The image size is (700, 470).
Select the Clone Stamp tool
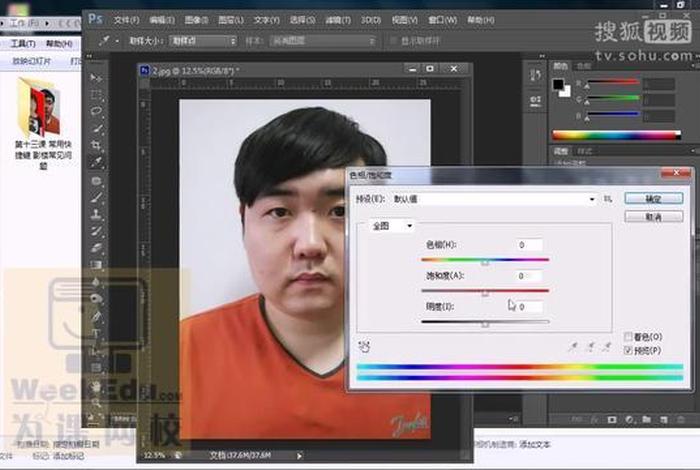click(x=96, y=214)
